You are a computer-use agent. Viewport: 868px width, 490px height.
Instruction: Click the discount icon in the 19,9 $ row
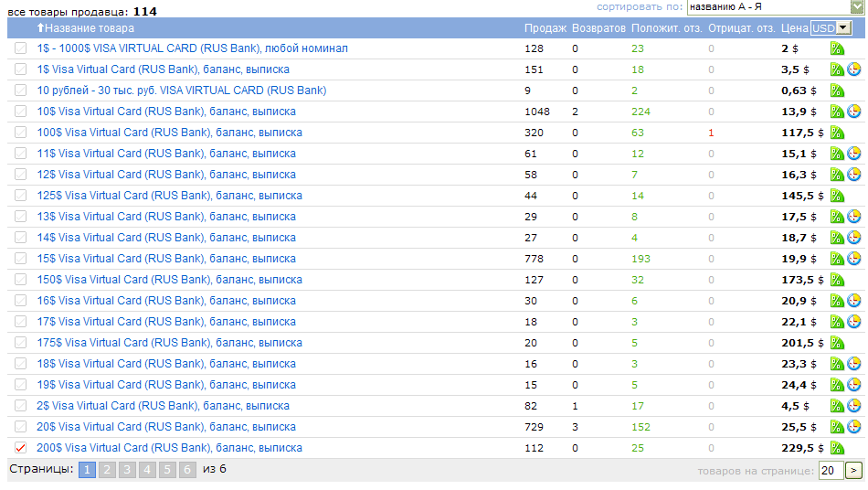point(837,259)
